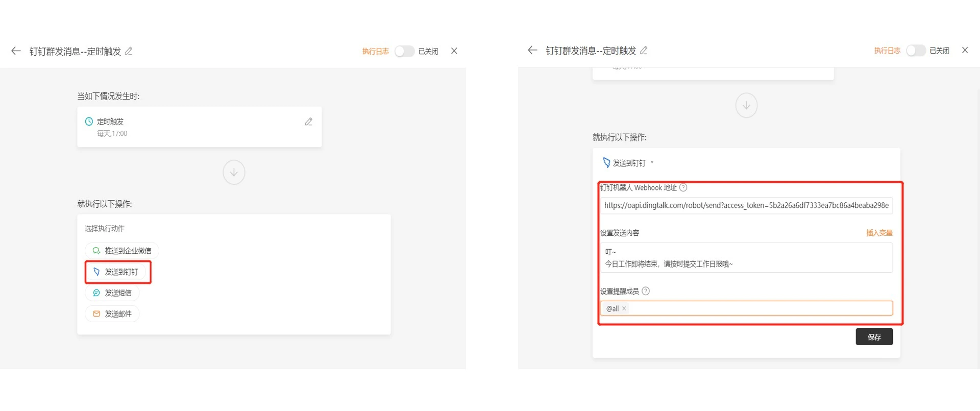
Task: Click 插入变量 link
Action: [879, 233]
